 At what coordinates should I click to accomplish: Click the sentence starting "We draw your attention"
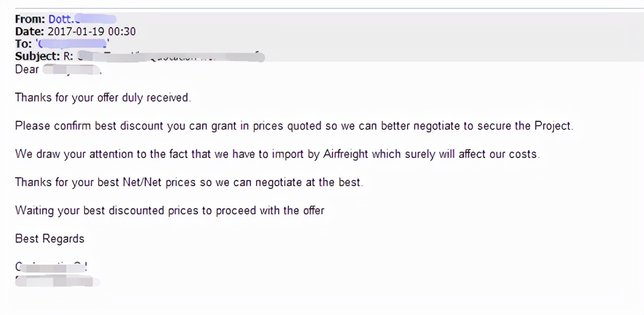click(x=277, y=154)
